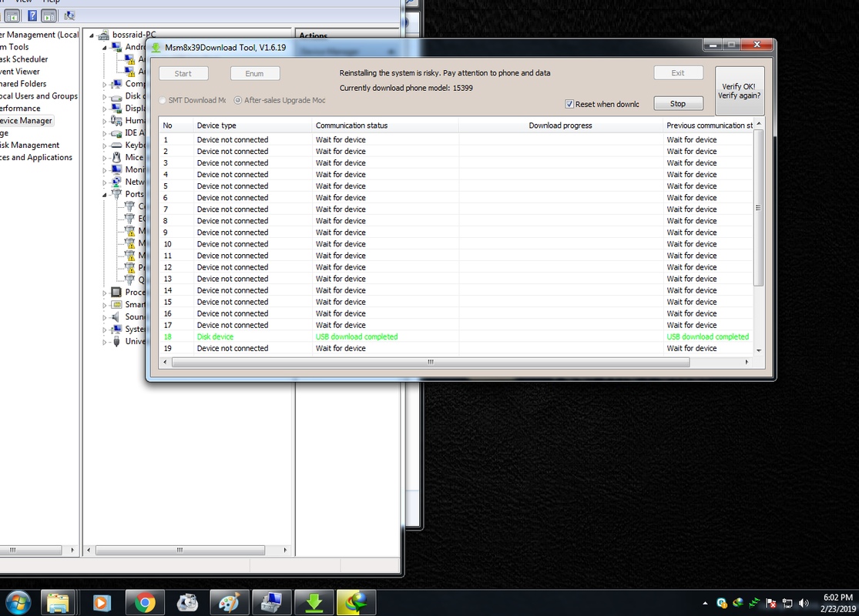This screenshot has height=616, width=859.
Task: Select Device Manager in Computer Management tree
Action: click(26, 120)
